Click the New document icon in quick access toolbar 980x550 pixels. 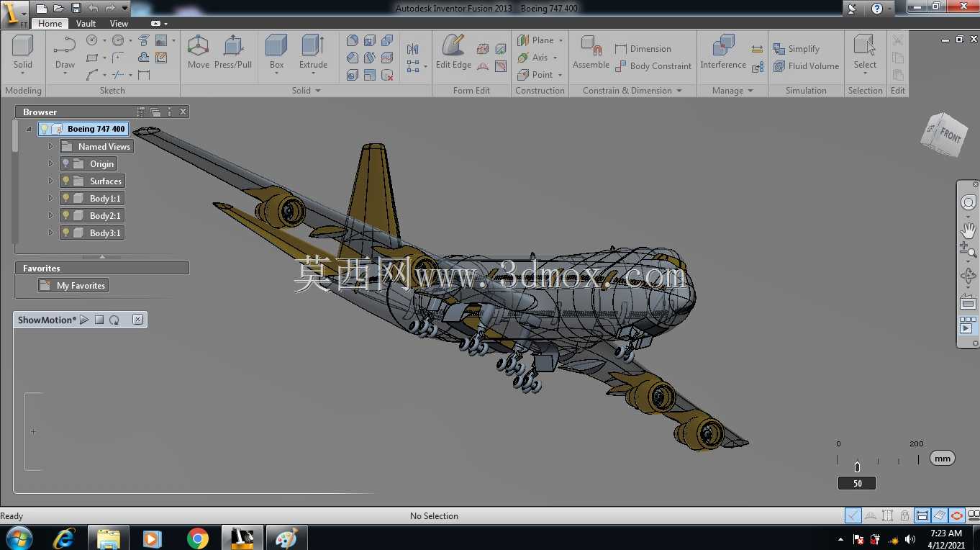tap(42, 9)
